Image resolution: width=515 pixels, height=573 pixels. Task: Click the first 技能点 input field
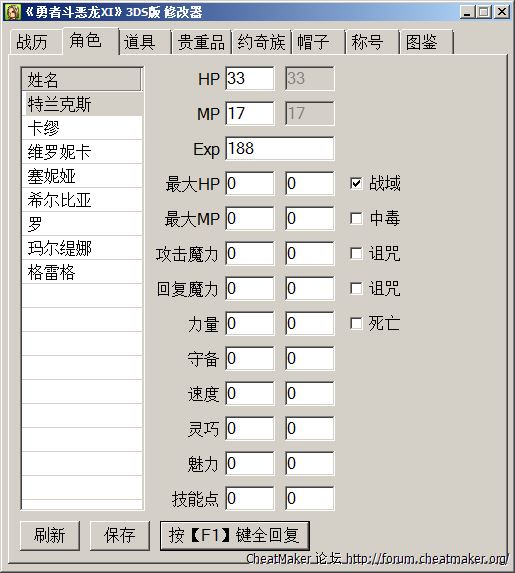click(250, 498)
